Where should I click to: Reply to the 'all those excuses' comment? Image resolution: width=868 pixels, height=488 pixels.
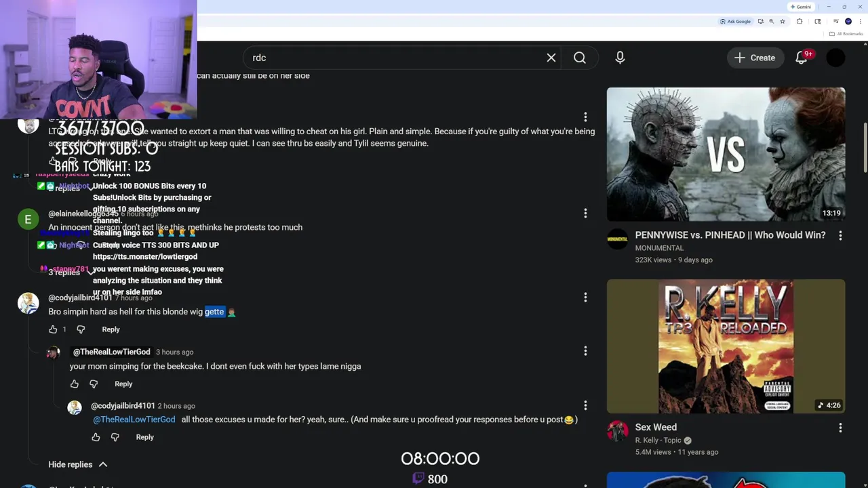[144, 437]
